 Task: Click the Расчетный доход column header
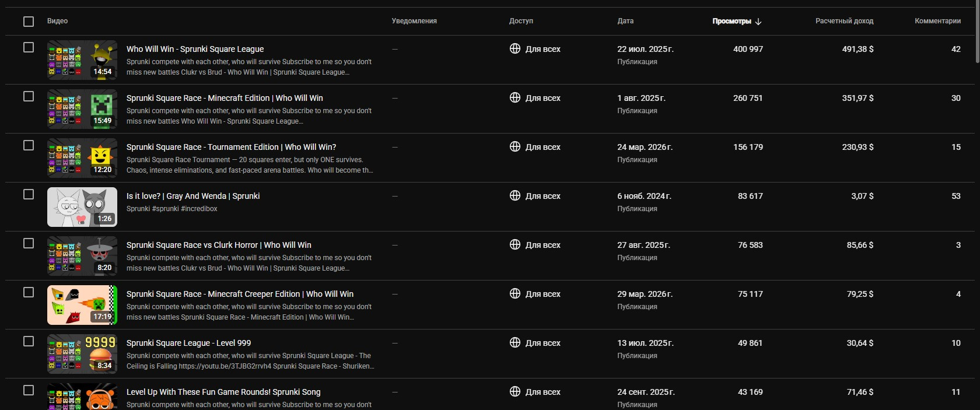[844, 21]
